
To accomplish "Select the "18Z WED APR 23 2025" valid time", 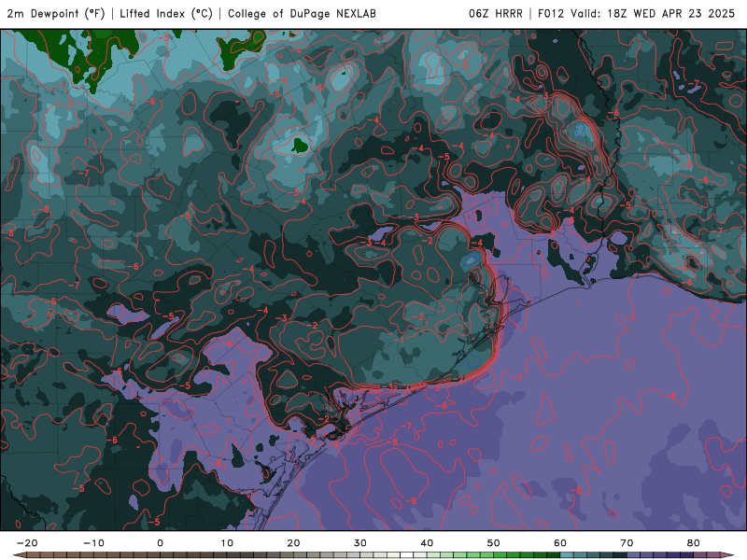I will tap(671, 14).
